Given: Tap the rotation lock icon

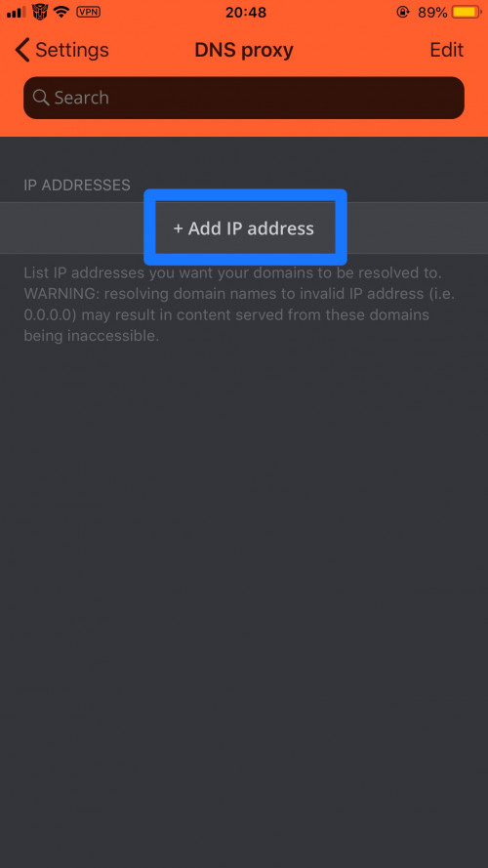Looking at the screenshot, I should [x=403, y=12].
